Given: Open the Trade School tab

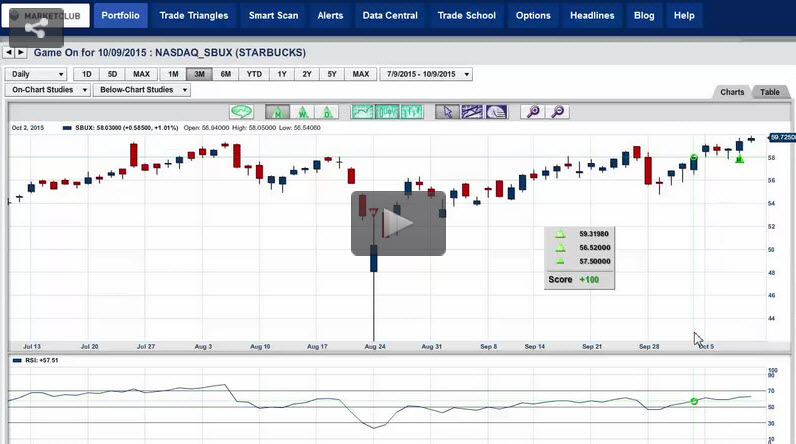Looking at the screenshot, I should [467, 15].
